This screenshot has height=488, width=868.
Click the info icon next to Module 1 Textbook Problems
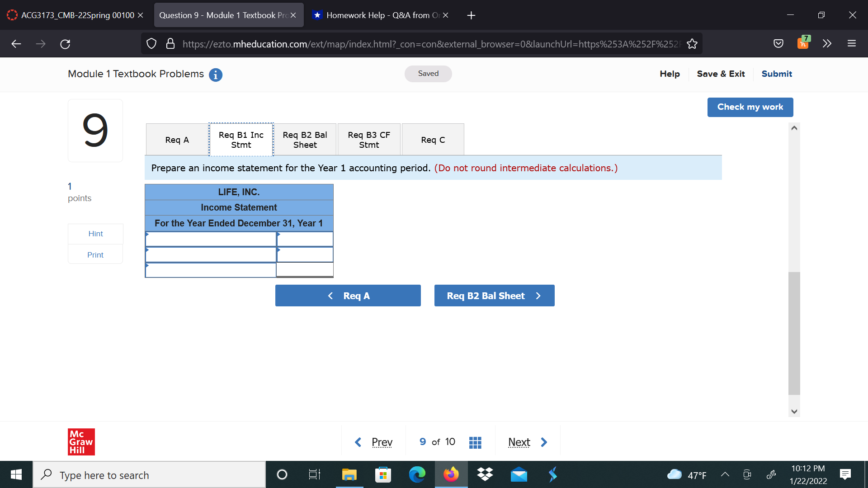coord(216,75)
